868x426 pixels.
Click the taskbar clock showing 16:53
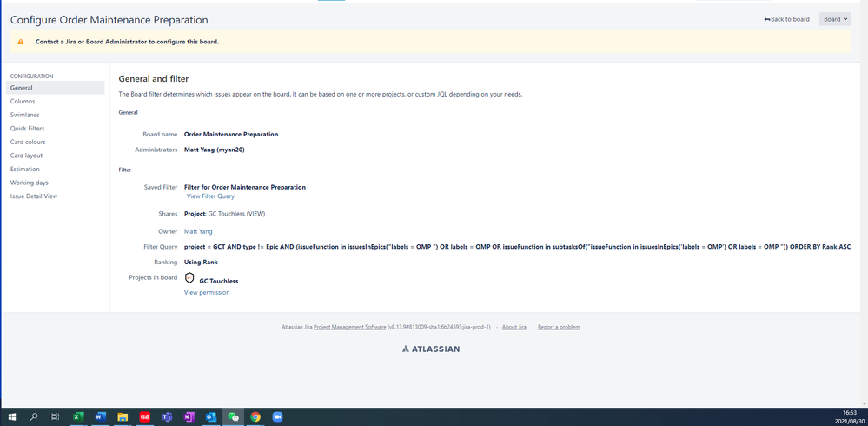click(x=849, y=412)
